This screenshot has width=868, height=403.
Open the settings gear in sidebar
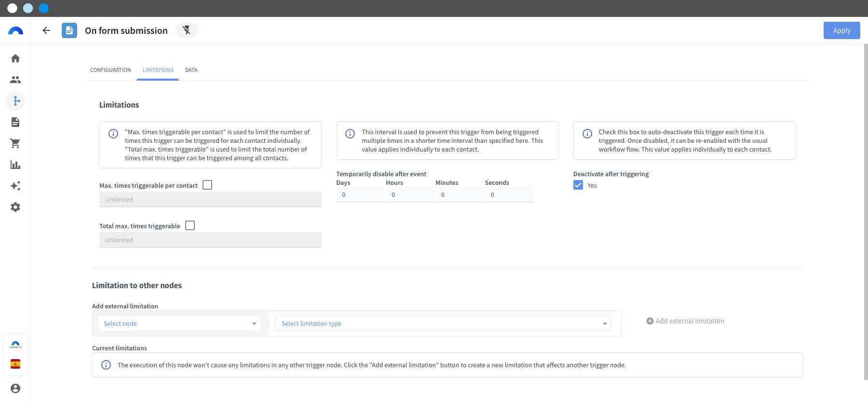click(x=15, y=207)
